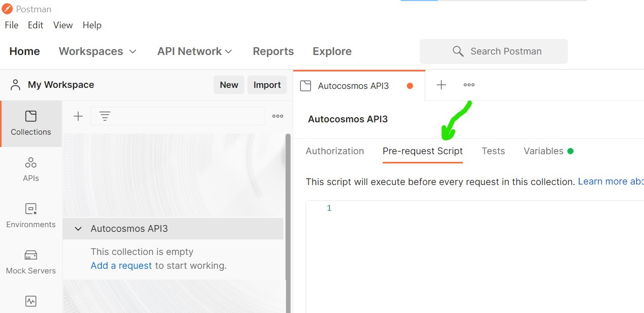Select the Autocosmos API3 open tab
This screenshot has width=644, height=313.
[x=359, y=86]
